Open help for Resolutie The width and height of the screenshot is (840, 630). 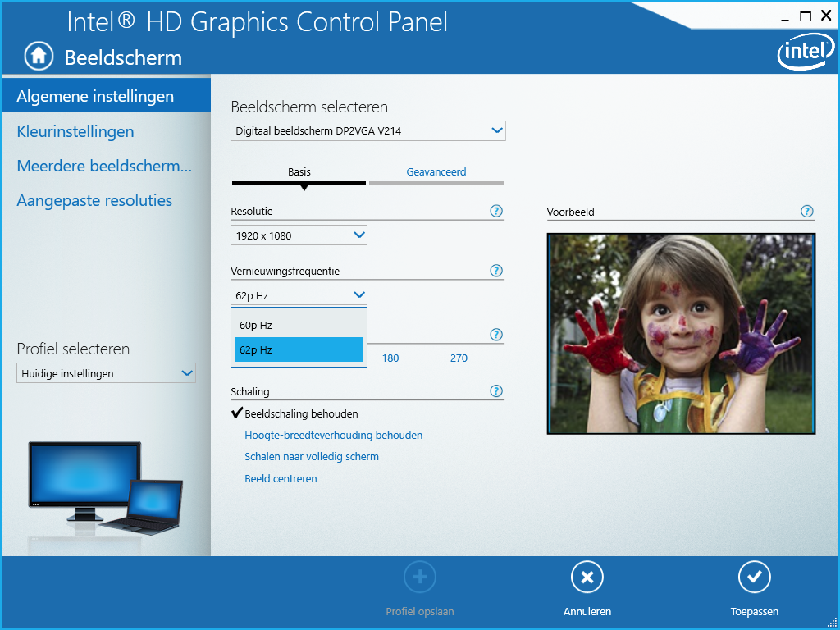pyautogui.click(x=496, y=211)
